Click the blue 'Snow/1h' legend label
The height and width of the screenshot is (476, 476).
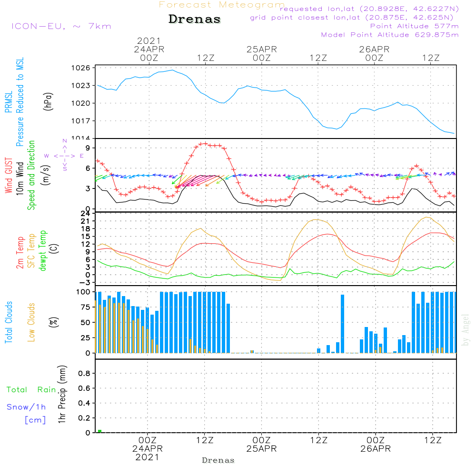point(26,407)
